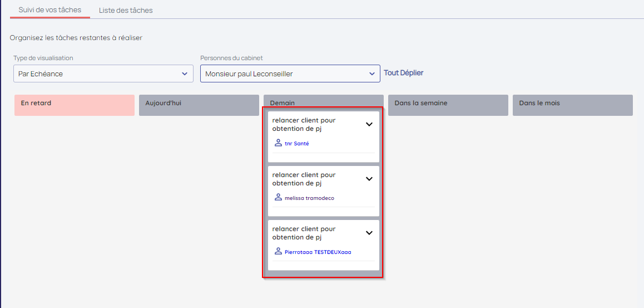Open the Personnes du cabinet dropdown

pos(290,74)
